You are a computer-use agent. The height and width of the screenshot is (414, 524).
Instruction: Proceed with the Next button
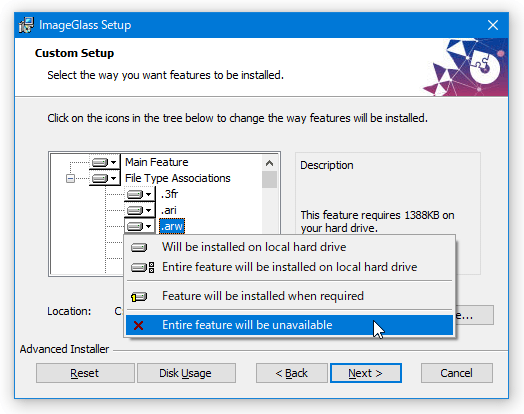coord(366,373)
